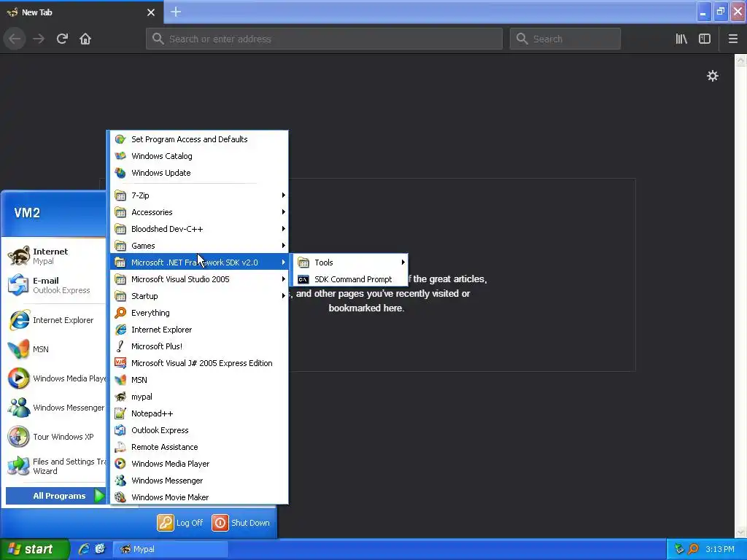
Task: Toggle the sidebars icon in toolbar
Action: [x=705, y=39]
